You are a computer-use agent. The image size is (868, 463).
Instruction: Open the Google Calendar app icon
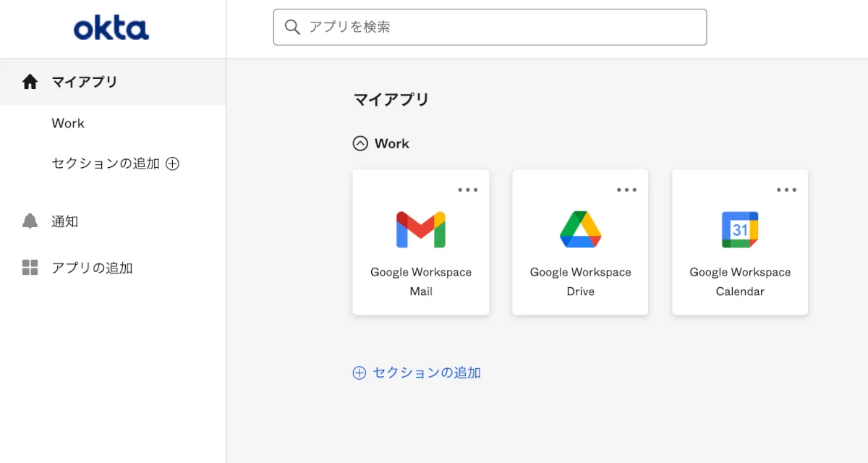pos(740,230)
